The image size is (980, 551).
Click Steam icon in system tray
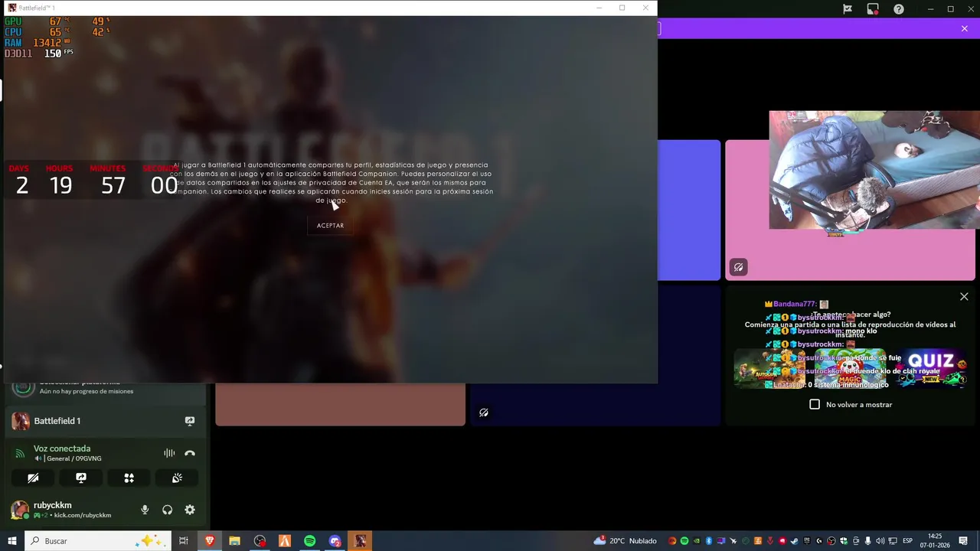click(794, 541)
